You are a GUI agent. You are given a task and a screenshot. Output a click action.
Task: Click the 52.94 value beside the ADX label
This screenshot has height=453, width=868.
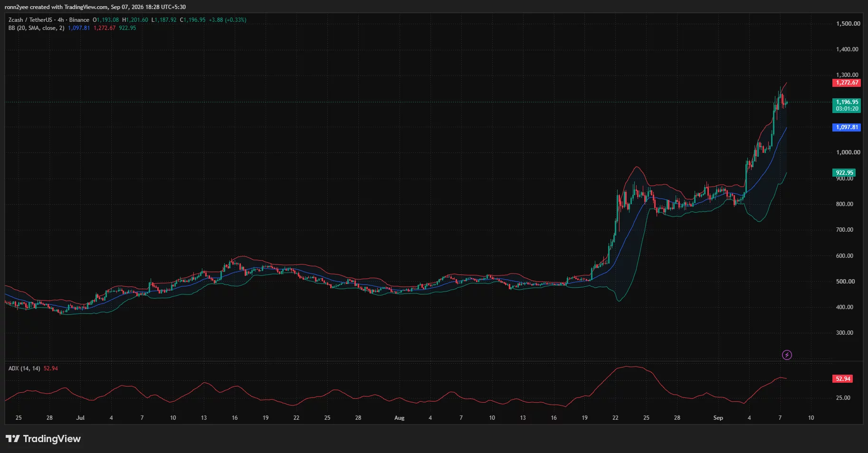pos(51,368)
